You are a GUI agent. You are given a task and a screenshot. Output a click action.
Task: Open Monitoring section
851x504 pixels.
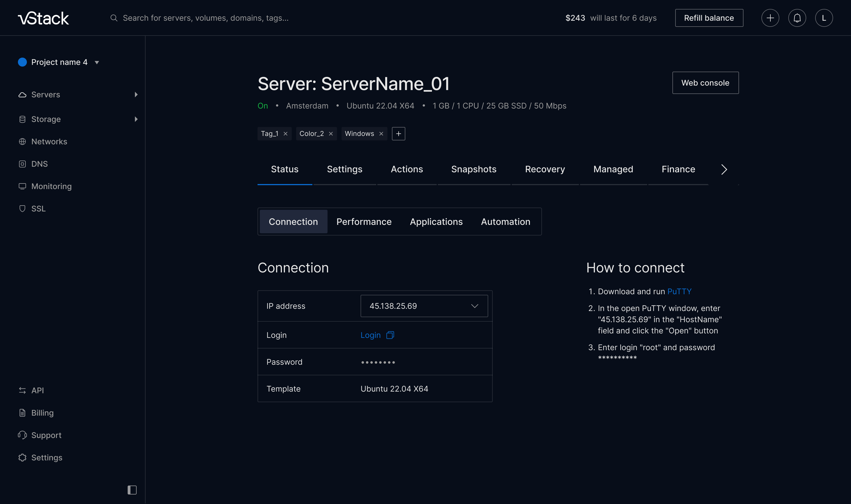click(x=51, y=187)
